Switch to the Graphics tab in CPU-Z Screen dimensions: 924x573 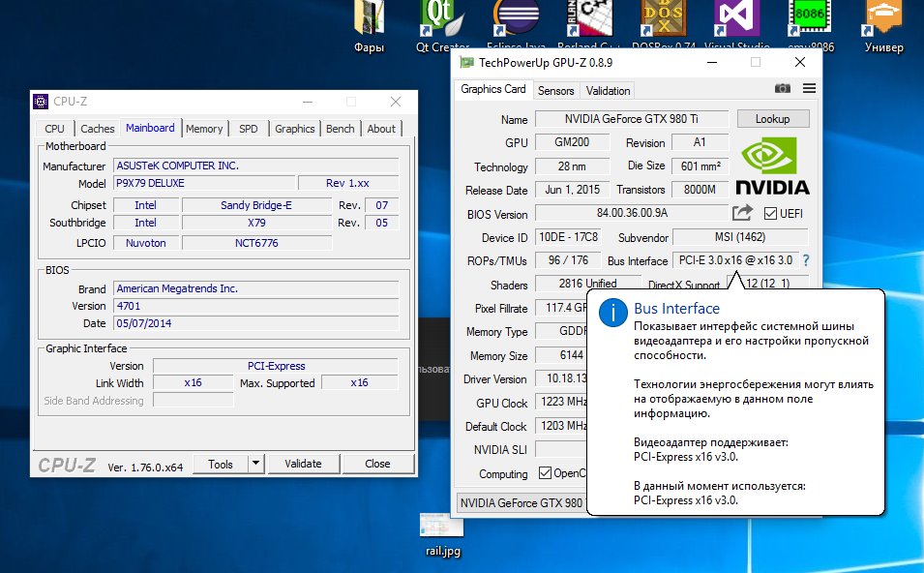295,129
